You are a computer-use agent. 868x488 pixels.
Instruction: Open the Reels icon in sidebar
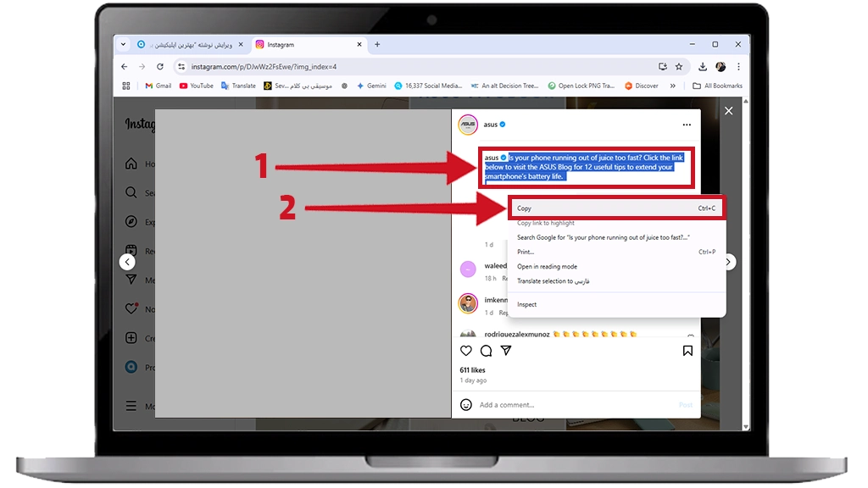[x=131, y=251]
